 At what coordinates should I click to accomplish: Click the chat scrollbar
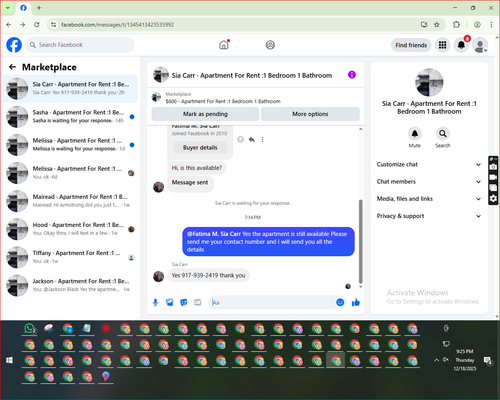(x=360, y=241)
